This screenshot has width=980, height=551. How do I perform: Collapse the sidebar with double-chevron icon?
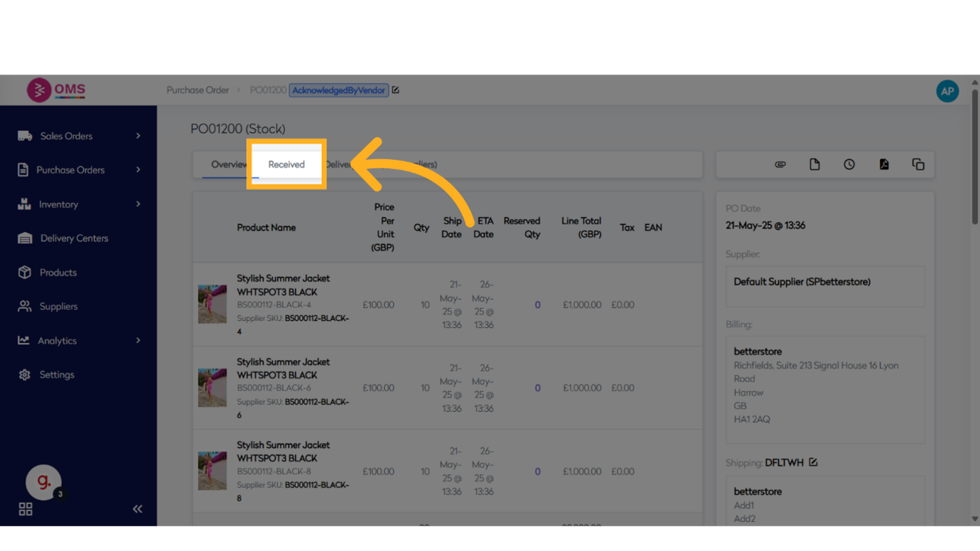(x=137, y=509)
